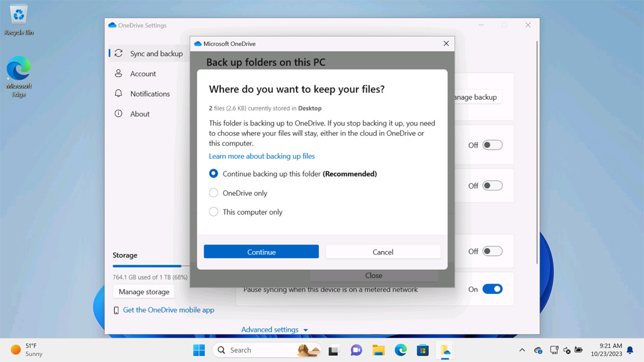Open the OneDrive mobile app phone icon
Image resolution: width=644 pixels, height=362 pixels.
[x=115, y=310]
